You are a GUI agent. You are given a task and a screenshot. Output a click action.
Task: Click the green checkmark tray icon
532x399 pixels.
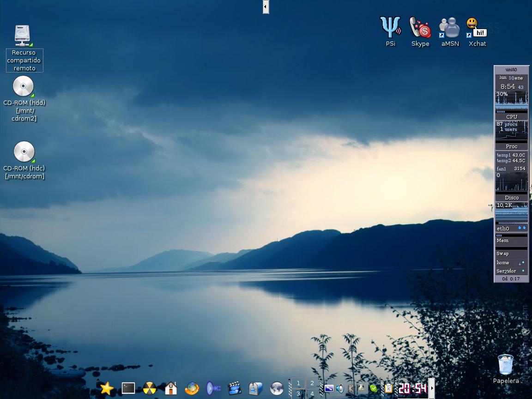click(x=374, y=388)
